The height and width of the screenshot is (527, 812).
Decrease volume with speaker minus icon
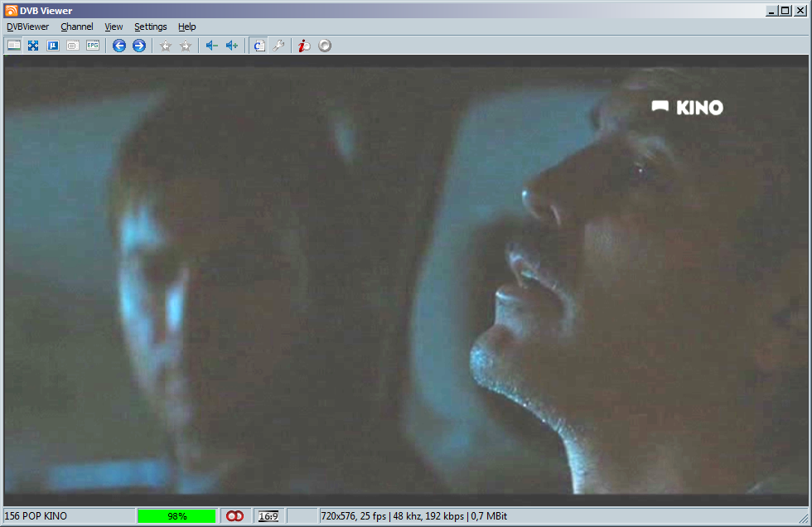pos(212,46)
